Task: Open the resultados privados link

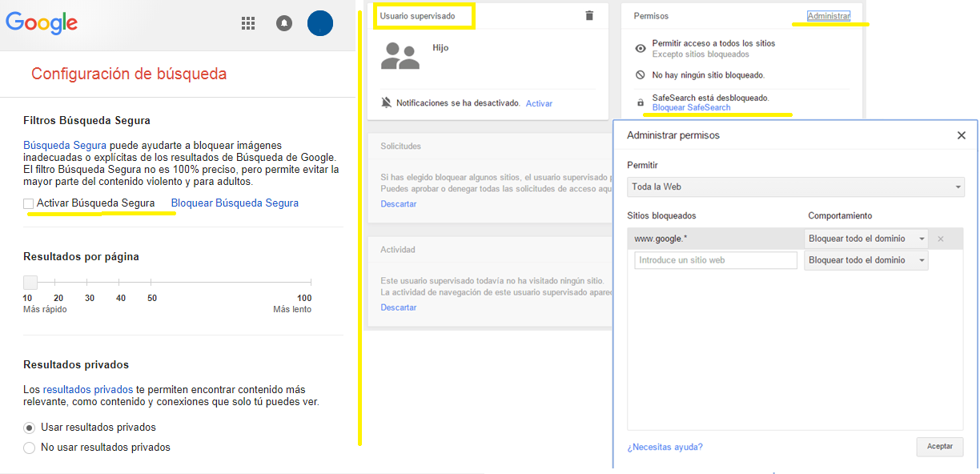Action: [x=88, y=389]
